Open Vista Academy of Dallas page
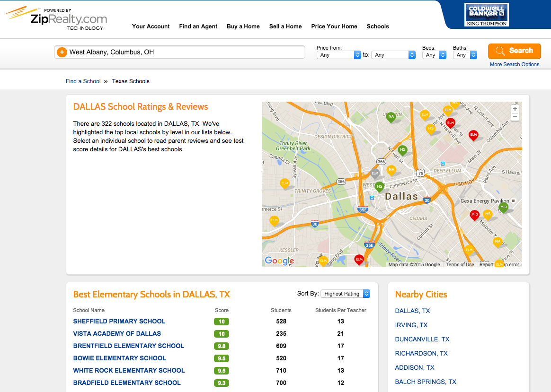Viewport: 551px width, 392px height. pos(117,334)
